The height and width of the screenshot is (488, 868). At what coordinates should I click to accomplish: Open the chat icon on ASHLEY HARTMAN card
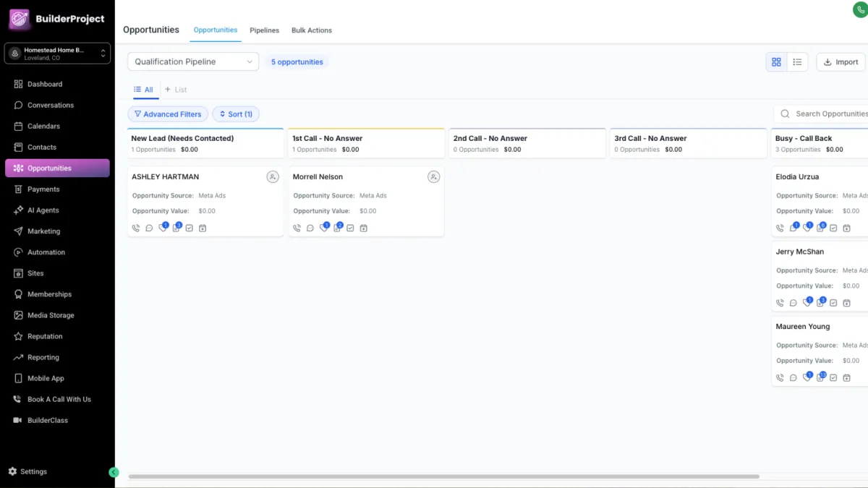149,228
